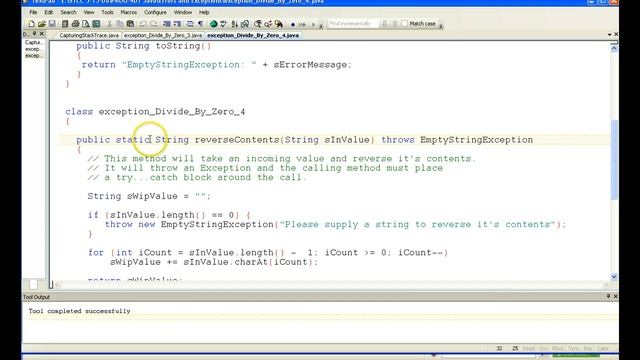Click the Compare Files toolbar icon
Viewport: 640px width, 360px height.
[245, 24]
